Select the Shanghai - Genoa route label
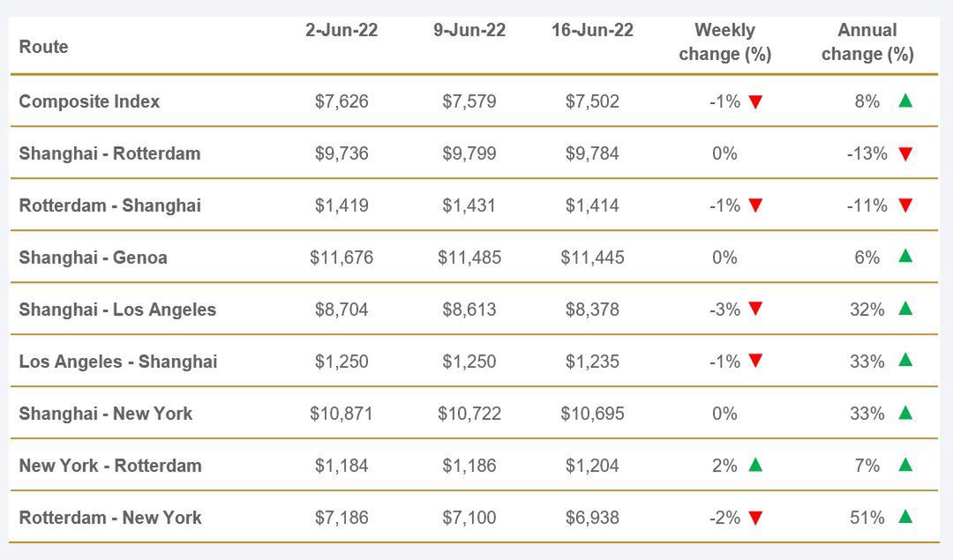Screen dimensions: 953x560 pos(93,258)
